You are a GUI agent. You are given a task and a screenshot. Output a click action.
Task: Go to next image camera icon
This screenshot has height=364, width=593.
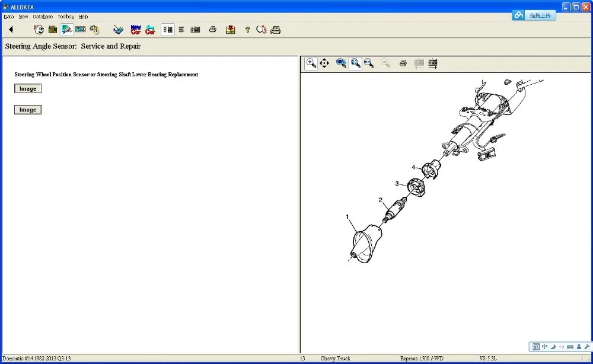[x=433, y=63]
